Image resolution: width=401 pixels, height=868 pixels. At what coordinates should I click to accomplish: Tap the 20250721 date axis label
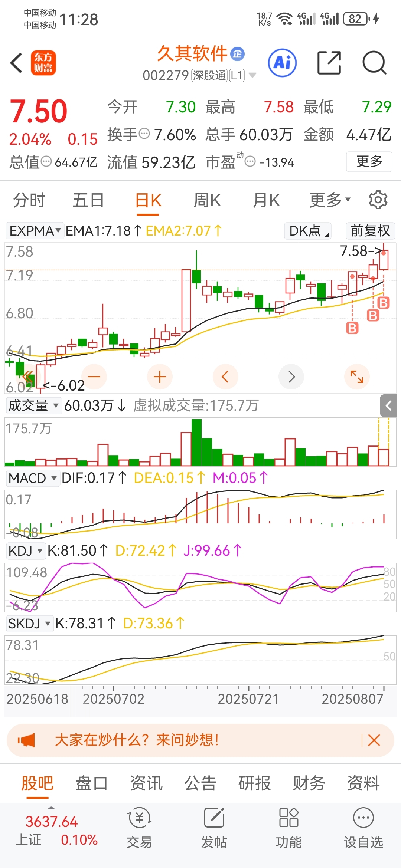pos(248,699)
